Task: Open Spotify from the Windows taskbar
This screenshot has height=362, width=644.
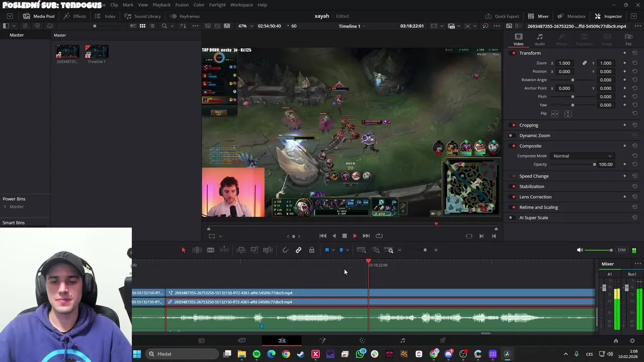Action: tap(257, 354)
